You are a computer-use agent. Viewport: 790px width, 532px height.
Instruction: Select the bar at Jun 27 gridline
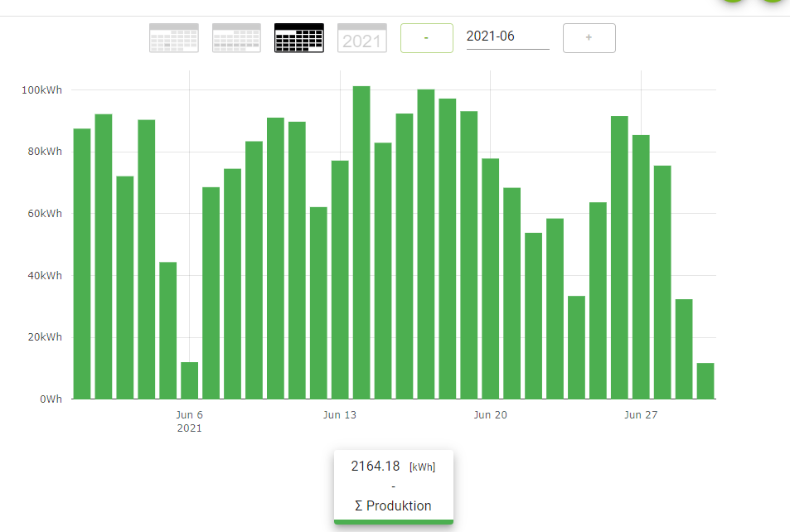click(641, 267)
